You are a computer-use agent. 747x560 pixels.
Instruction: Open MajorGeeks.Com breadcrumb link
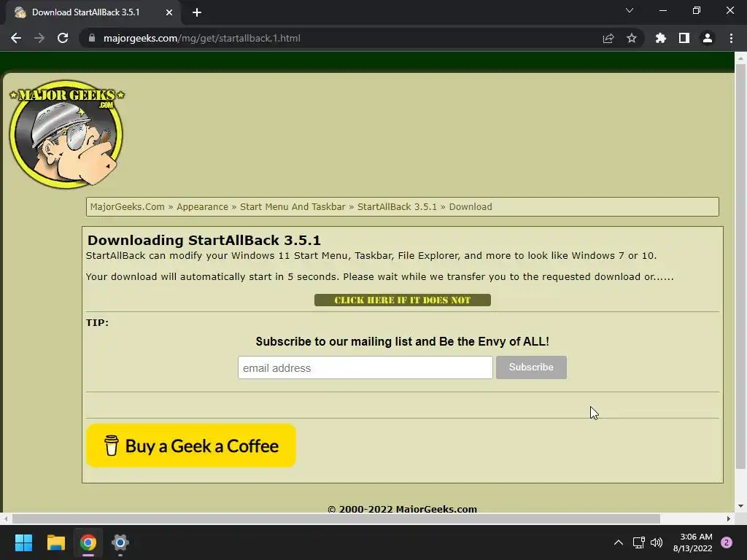click(x=127, y=206)
